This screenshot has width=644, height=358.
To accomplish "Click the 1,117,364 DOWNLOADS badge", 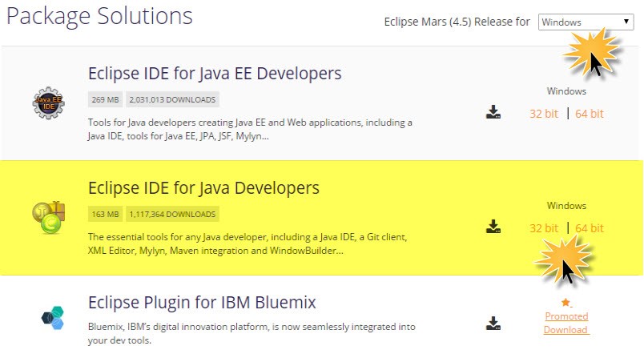I will coord(172,214).
